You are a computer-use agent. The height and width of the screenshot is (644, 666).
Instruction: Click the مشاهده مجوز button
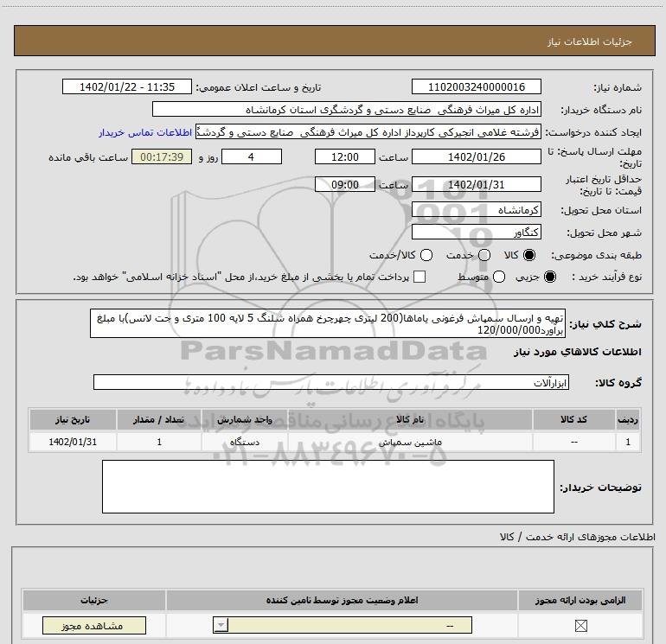coord(94,626)
